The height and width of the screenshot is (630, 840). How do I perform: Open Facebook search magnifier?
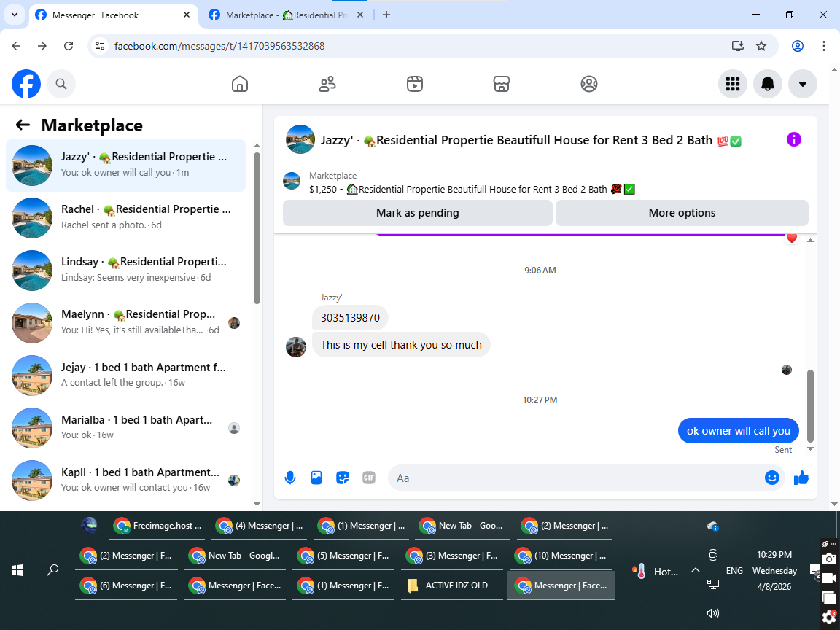click(61, 84)
